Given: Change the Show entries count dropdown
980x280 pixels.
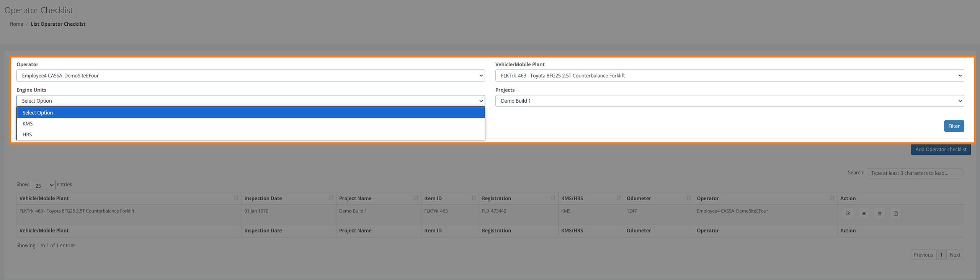Looking at the screenshot, I should pyautogui.click(x=42, y=185).
